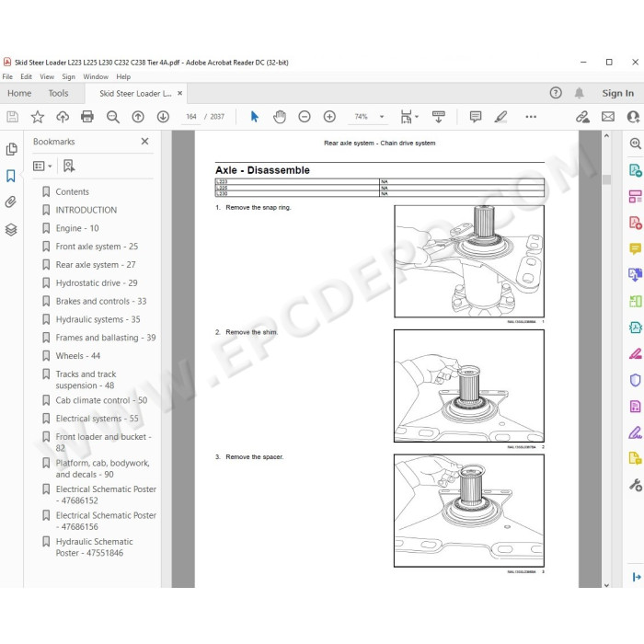Open the find text magnifier
The height and width of the screenshot is (644, 644).
click(113, 117)
